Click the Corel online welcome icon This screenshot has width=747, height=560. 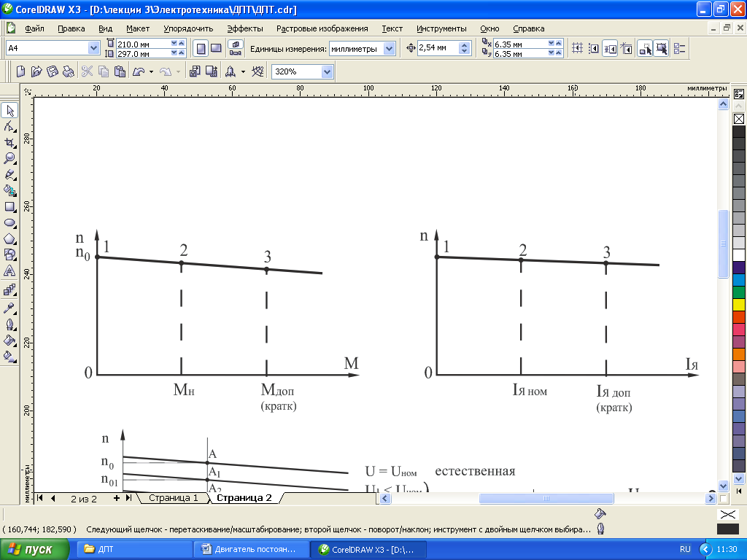click(x=258, y=71)
